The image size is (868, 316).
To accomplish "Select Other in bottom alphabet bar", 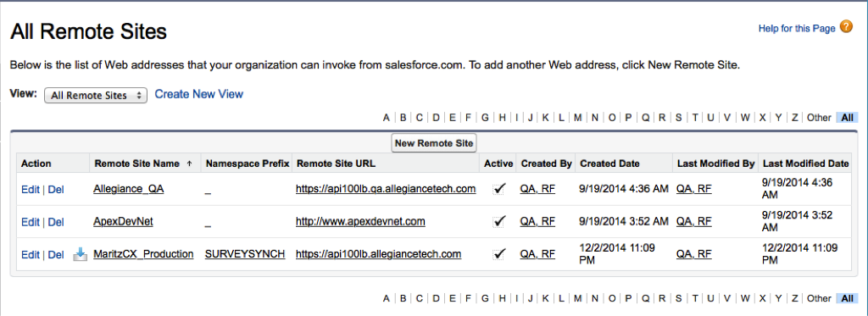I will click(819, 298).
